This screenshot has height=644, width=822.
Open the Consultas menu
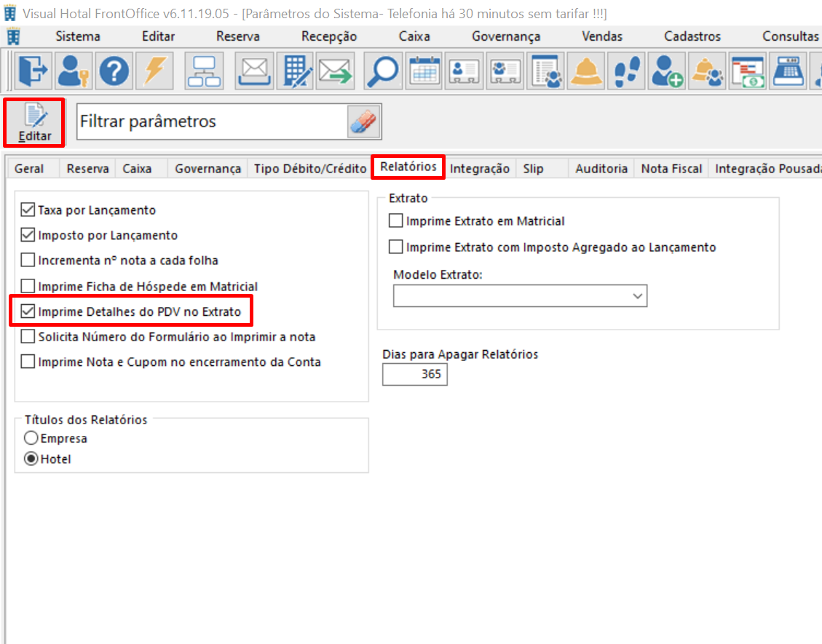point(790,36)
